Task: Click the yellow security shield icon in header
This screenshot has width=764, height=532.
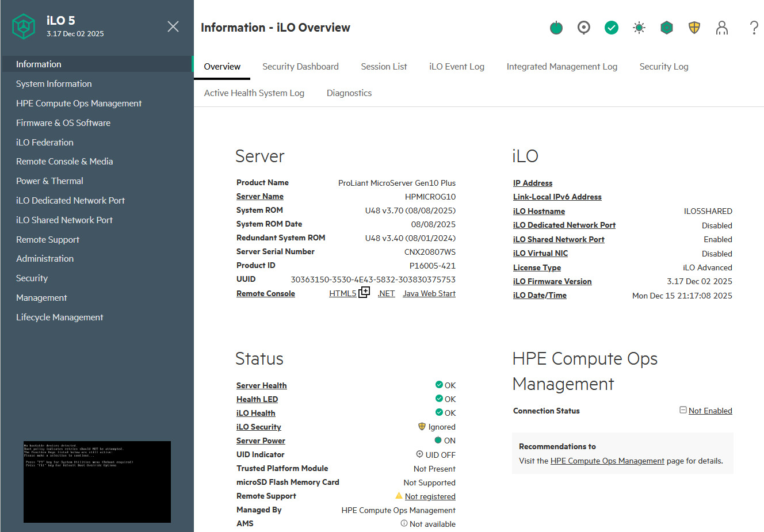Action: coord(694,28)
